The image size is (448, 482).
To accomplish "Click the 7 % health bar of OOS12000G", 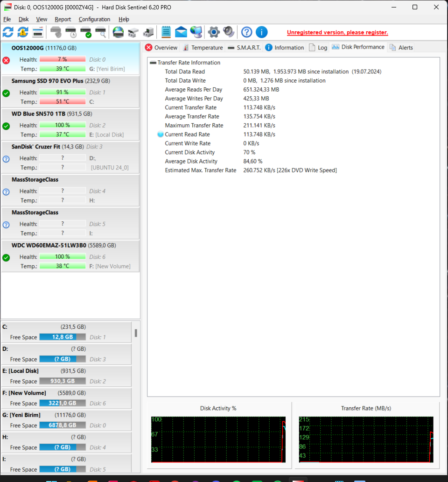I will pyautogui.click(x=63, y=59).
